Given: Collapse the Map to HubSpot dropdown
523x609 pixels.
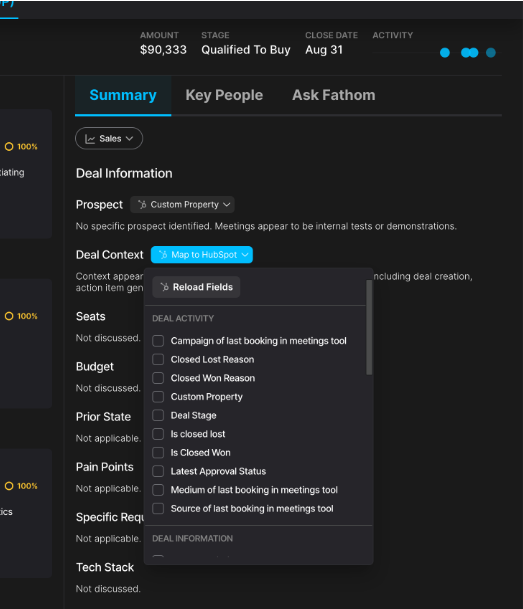Looking at the screenshot, I should [202, 255].
